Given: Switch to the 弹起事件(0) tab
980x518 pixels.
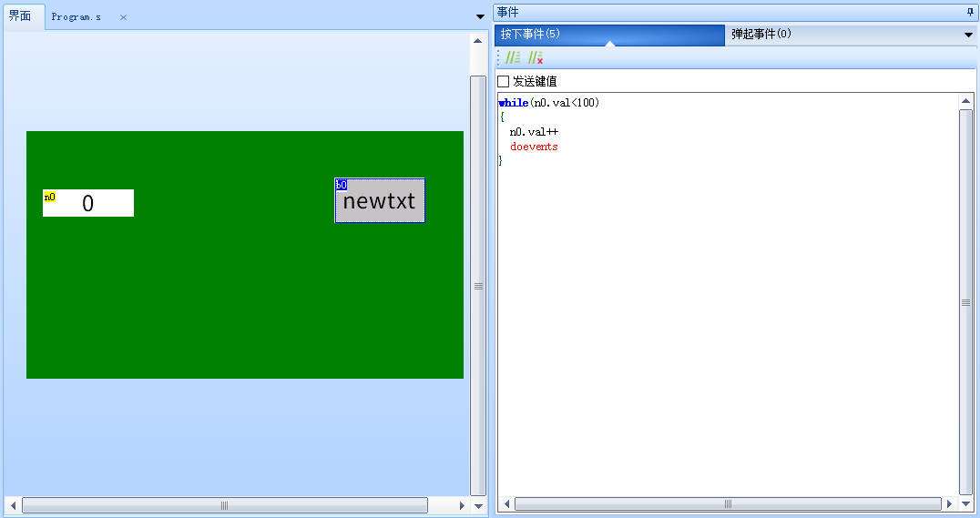Looking at the screenshot, I should (761, 35).
